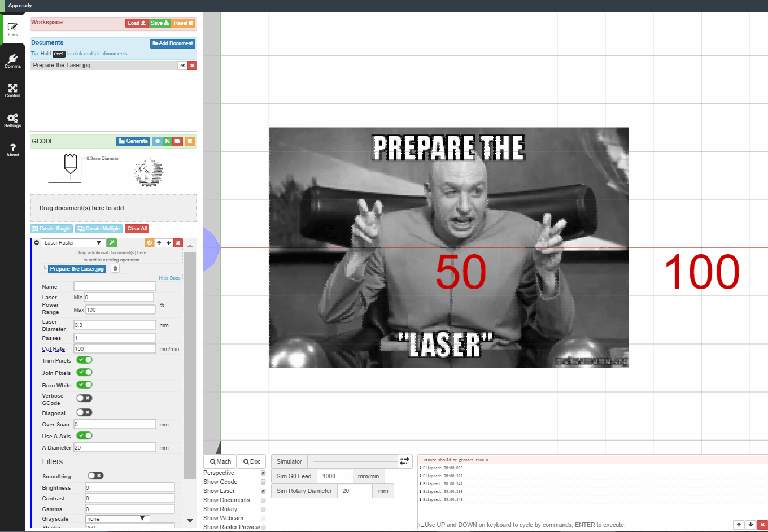768x532 pixels.
Task: Click the Cut Rate input field
Action: [x=115, y=348]
